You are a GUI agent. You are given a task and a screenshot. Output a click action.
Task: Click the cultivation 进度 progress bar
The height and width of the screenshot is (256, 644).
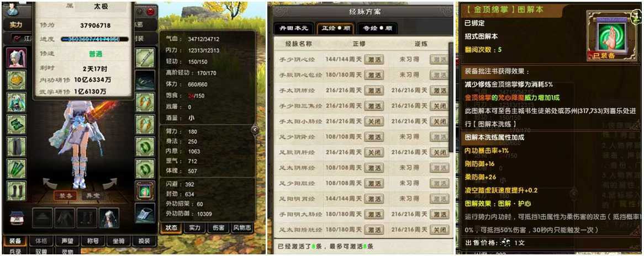94,39
